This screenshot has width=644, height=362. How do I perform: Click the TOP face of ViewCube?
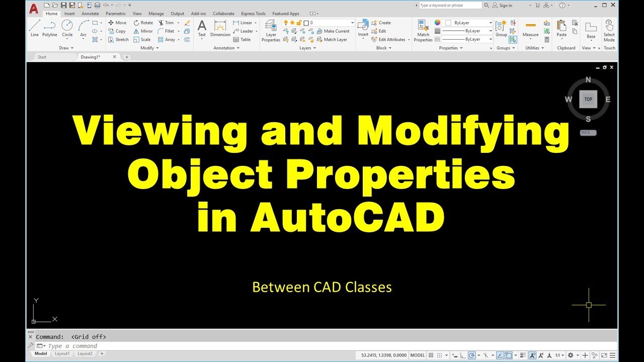(588, 99)
